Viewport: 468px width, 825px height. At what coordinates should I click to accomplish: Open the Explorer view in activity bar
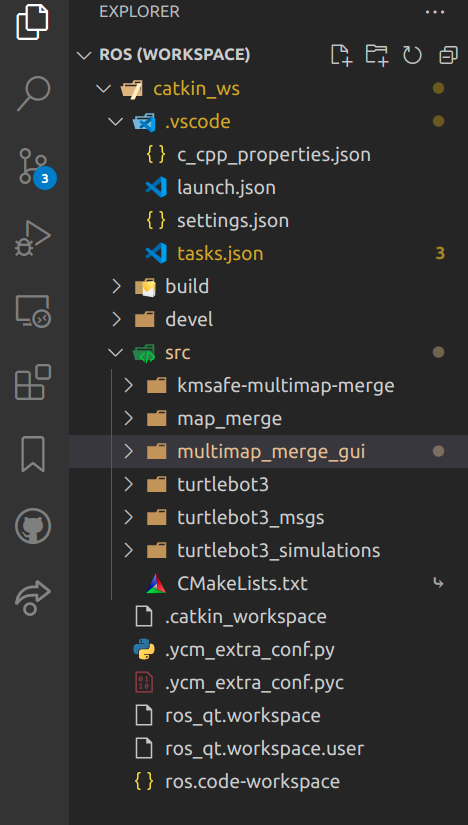[x=33, y=21]
